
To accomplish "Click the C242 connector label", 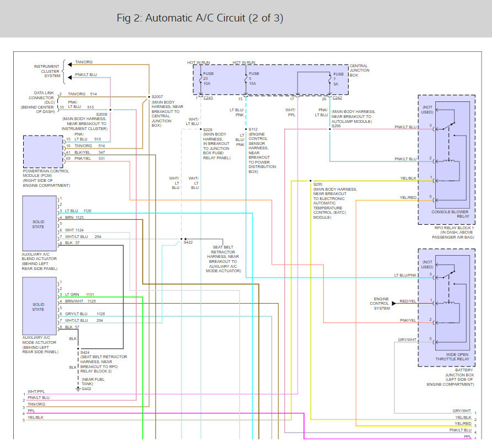I will [x=337, y=98].
